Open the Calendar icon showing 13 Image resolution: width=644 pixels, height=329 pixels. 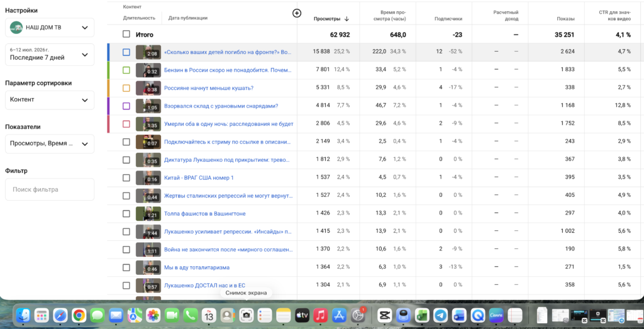[x=209, y=315]
